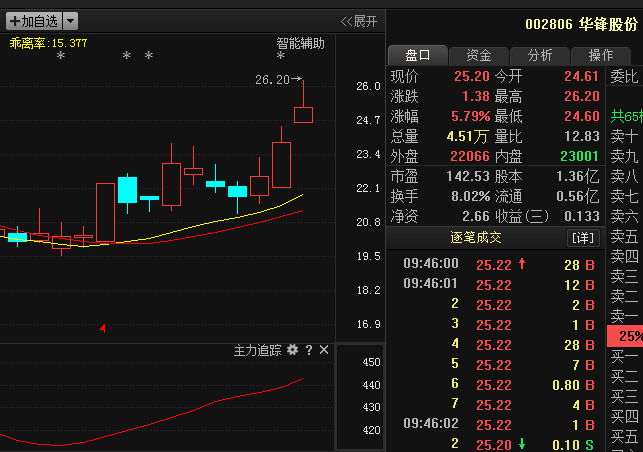Click the 收益(三) value 0.133

pos(581,216)
